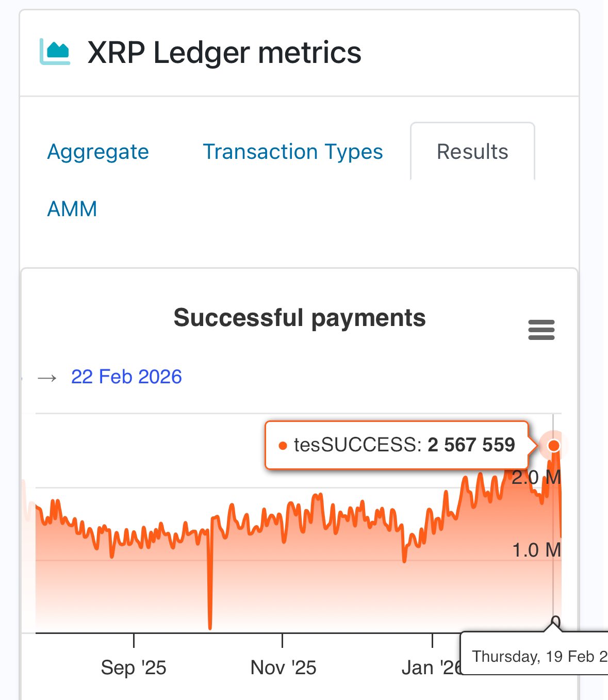Click the 1.0 M y-axis label
The width and height of the screenshot is (608, 700).
click(536, 550)
